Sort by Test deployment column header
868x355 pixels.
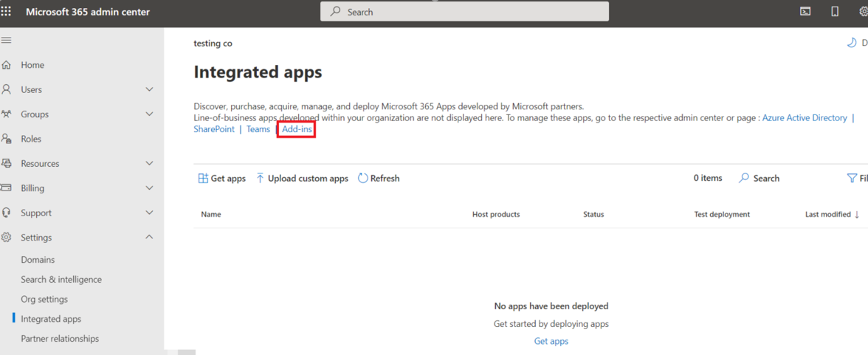pyautogui.click(x=722, y=214)
